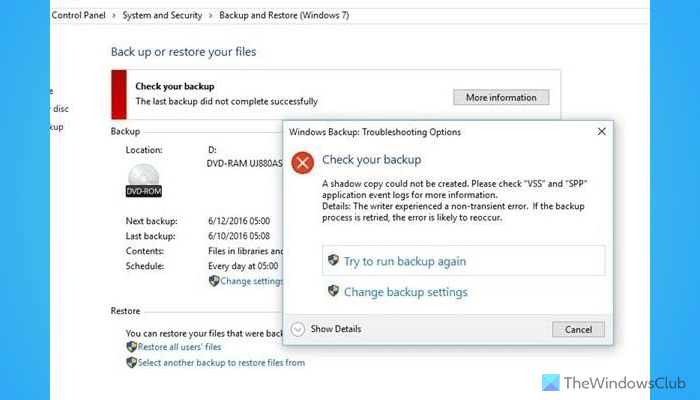This screenshot has height=400, width=700.
Task: Cancel the troubleshooting dialog
Action: coord(578,329)
